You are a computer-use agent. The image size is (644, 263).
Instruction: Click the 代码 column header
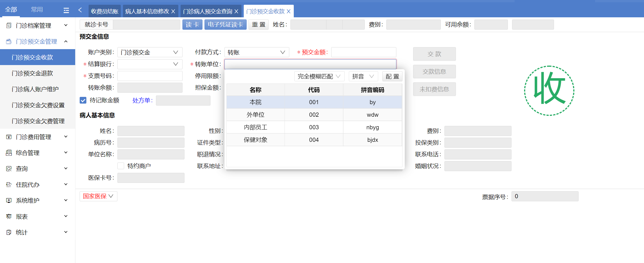[314, 90]
